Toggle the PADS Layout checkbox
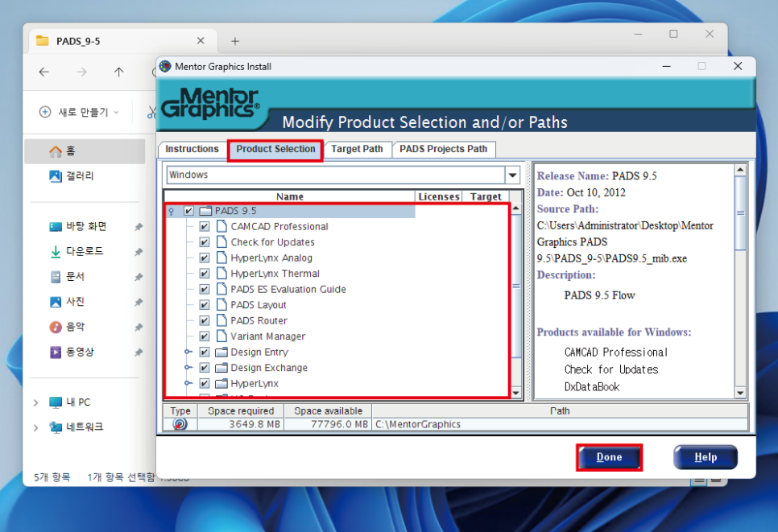Viewport: 778px width, 532px height. (205, 305)
